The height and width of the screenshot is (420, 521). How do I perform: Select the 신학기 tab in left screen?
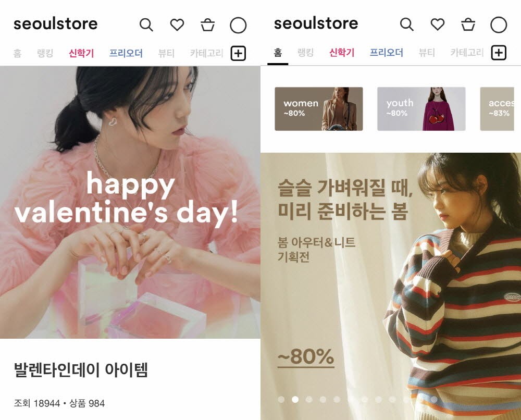(x=81, y=53)
